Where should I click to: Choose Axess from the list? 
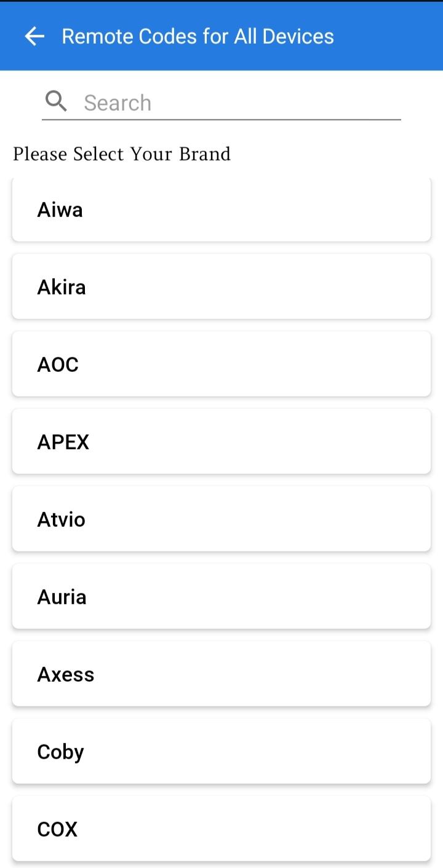(221, 674)
